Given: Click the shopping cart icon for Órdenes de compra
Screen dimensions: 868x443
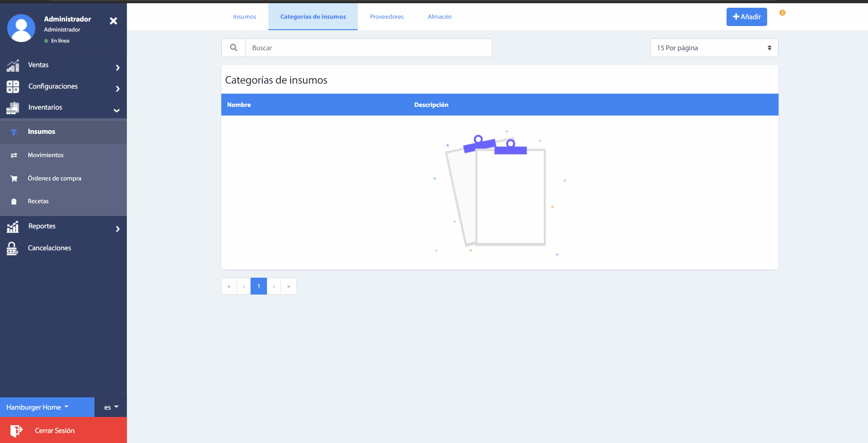Looking at the screenshot, I should [14, 179].
